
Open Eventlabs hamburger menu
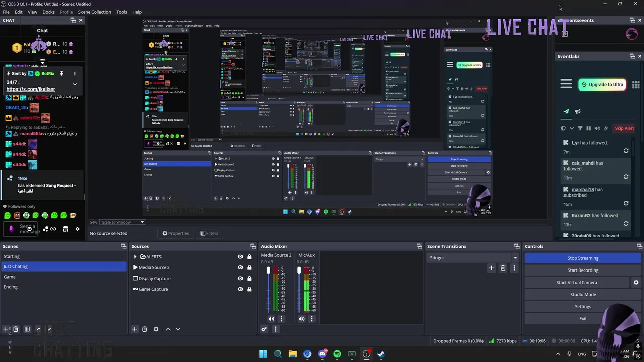[x=566, y=84]
